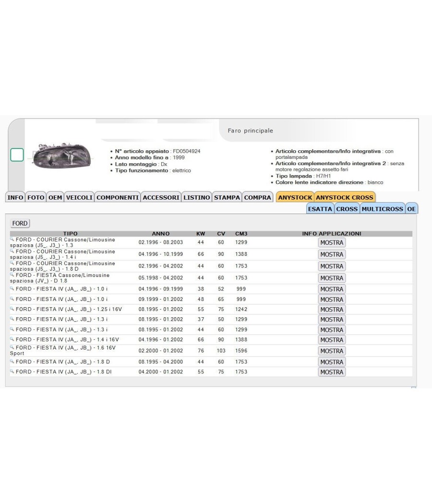The image size is (432, 504).
Task: Select the MULTICROSS sub-tab
Action: tap(382, 209)
